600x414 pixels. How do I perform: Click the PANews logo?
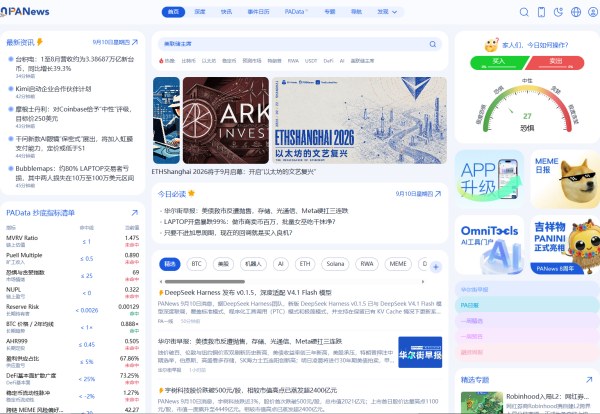pos(25,11)
